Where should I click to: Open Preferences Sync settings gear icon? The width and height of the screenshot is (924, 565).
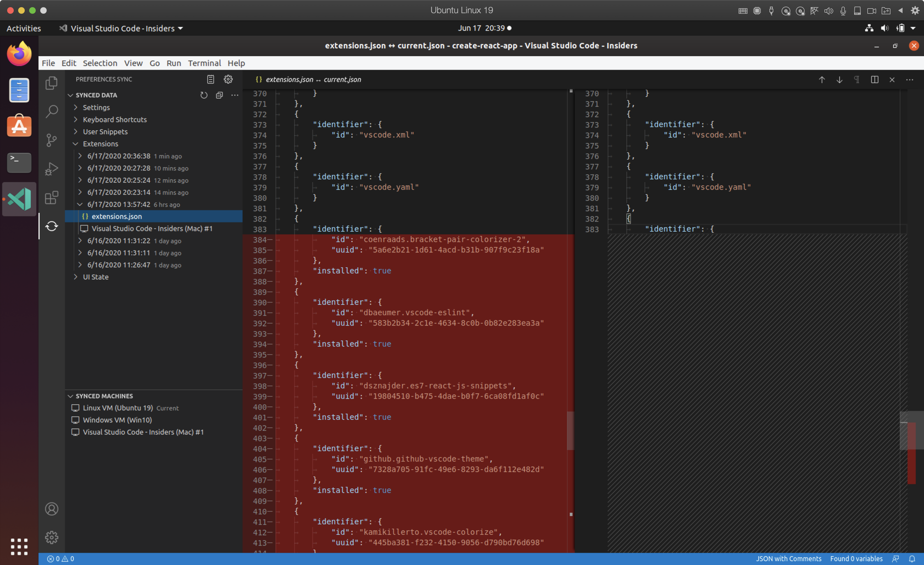tap(228, 79)
